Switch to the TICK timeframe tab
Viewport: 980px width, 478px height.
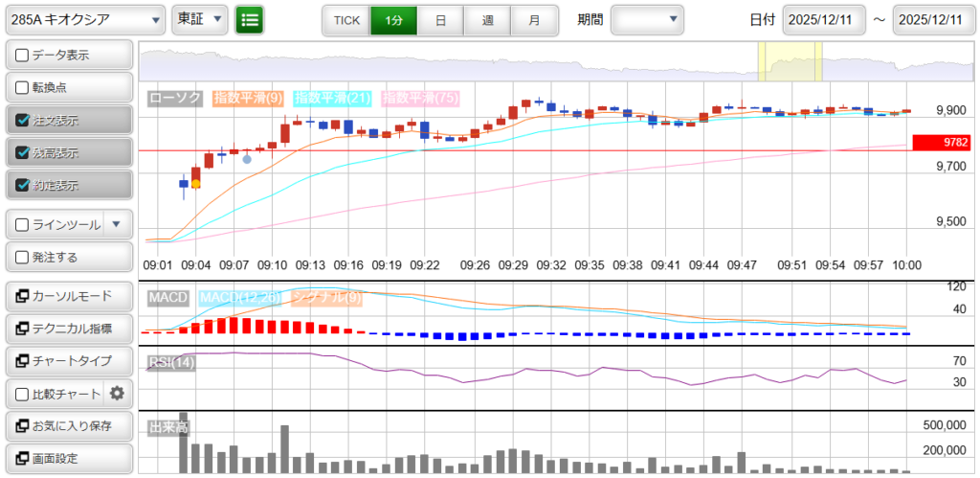(x=345, y=20)
